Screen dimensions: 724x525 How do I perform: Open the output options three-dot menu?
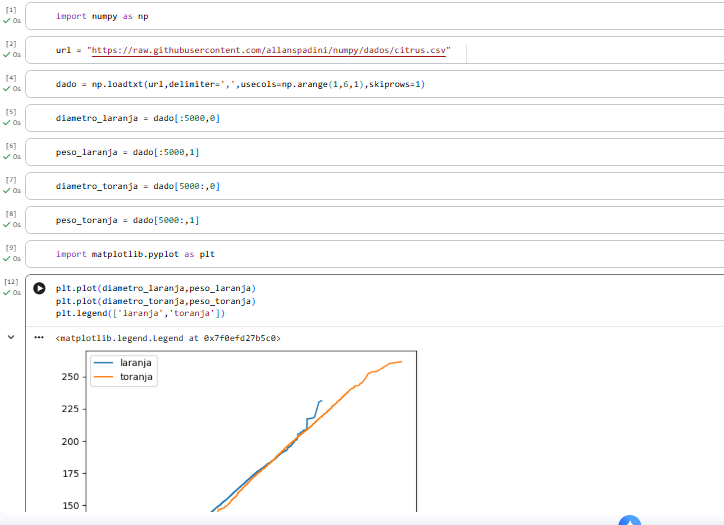pyautogui.click(x=39, y=338)
